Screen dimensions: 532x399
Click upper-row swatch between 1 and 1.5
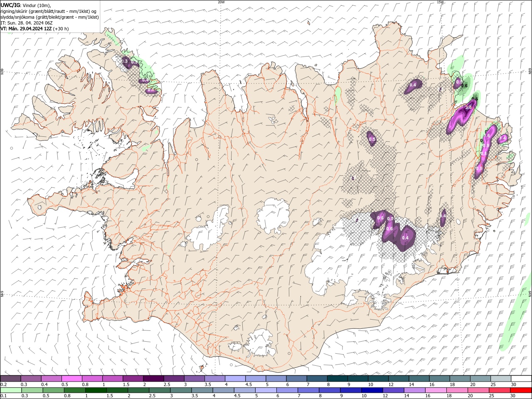112,379
